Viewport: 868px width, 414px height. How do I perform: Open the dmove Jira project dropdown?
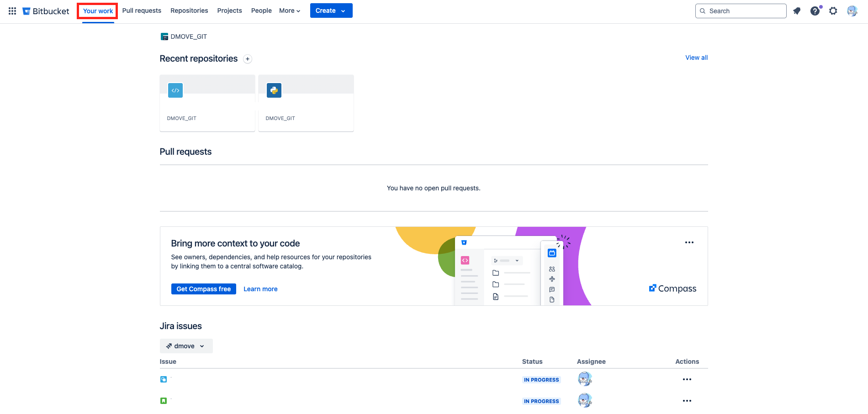[186, 346]
